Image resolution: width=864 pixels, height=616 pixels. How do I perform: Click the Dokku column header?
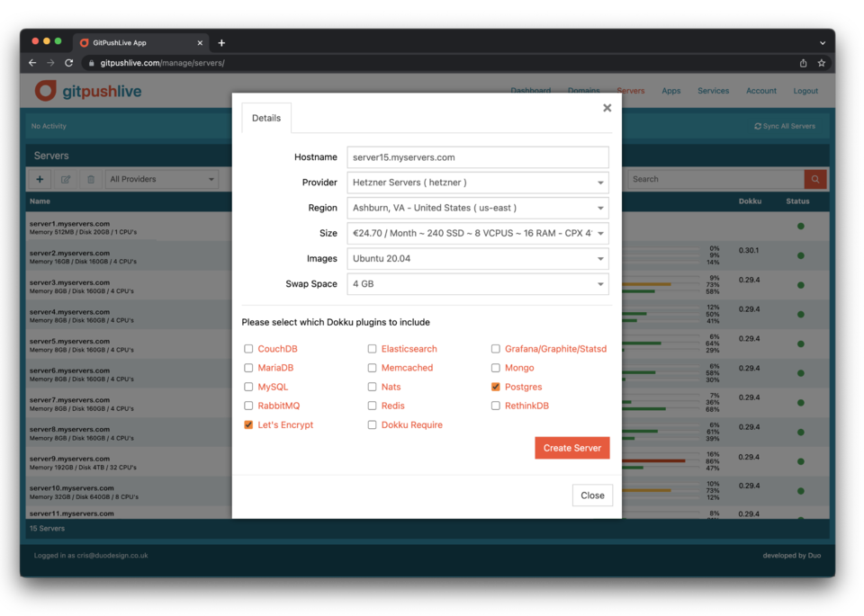click(x=750, y=201)
